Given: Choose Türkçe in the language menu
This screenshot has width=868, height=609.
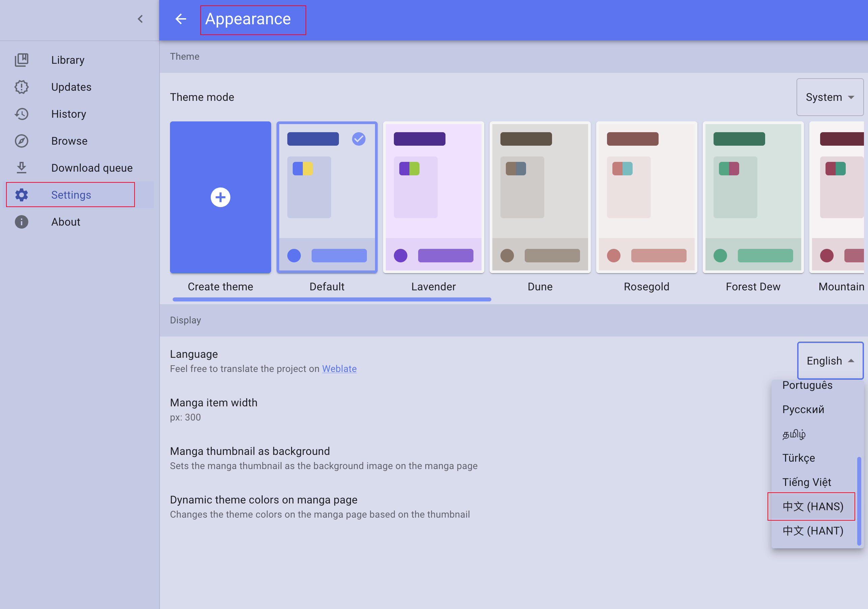Looking at the screenshot, I should pyautogui.click(x=799, y=458).
